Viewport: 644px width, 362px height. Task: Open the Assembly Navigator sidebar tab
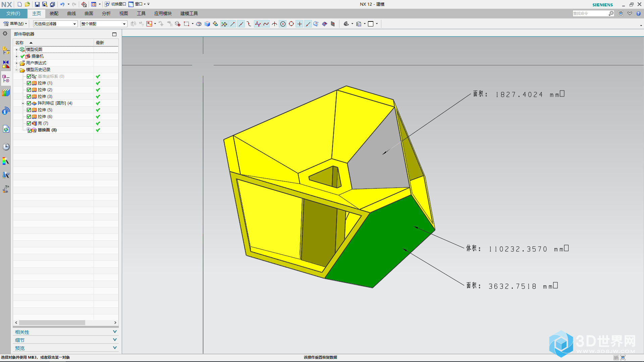(6, 50)
